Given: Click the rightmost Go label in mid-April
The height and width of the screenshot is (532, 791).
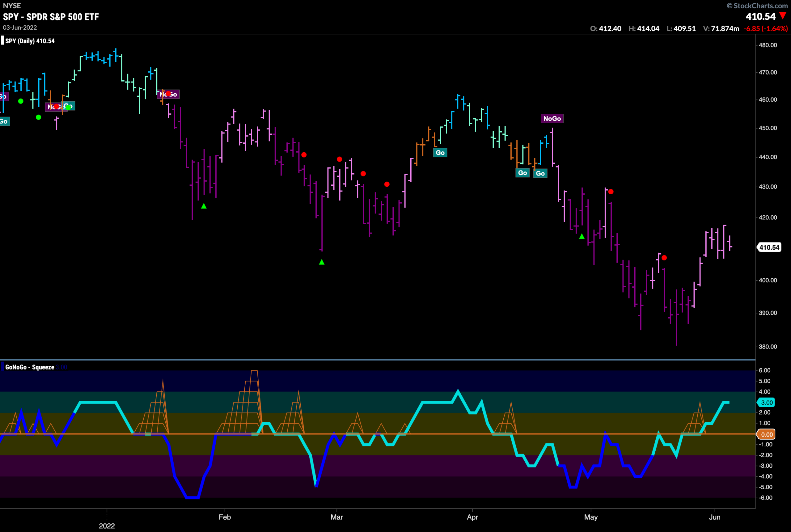Looking at the screenshot, I should pos(540,173).
